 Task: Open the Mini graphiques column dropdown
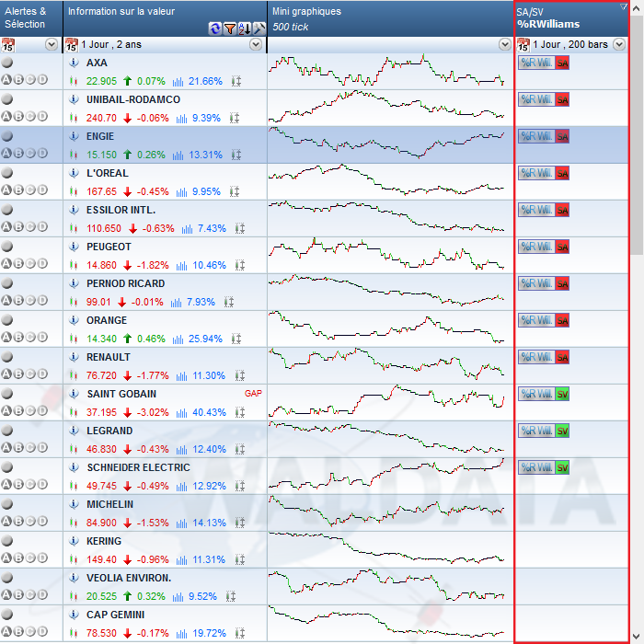point(504,44)
